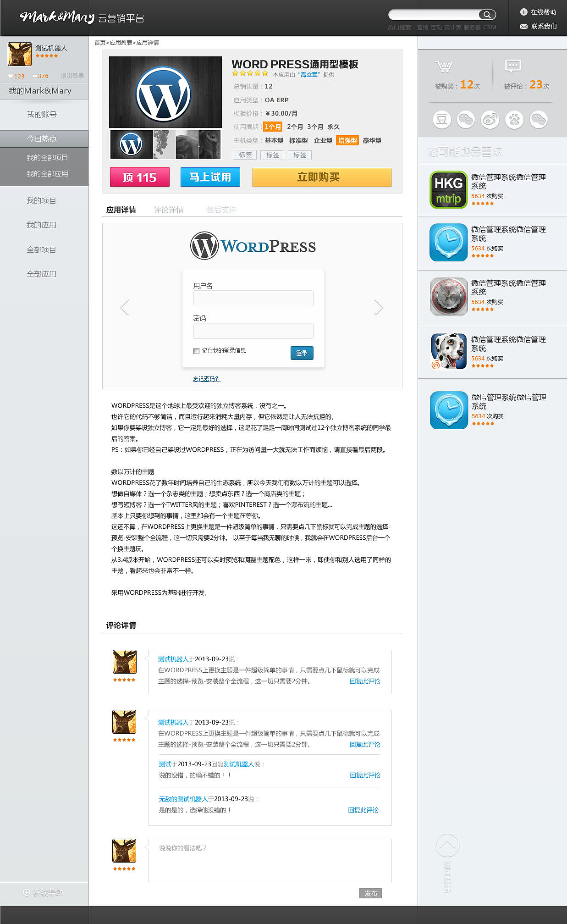Select the WordPress logo thumbnail

pos(132,144)
